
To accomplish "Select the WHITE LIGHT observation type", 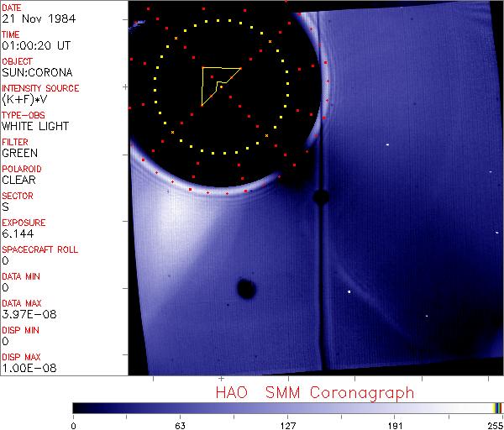I will pos(35,126).
